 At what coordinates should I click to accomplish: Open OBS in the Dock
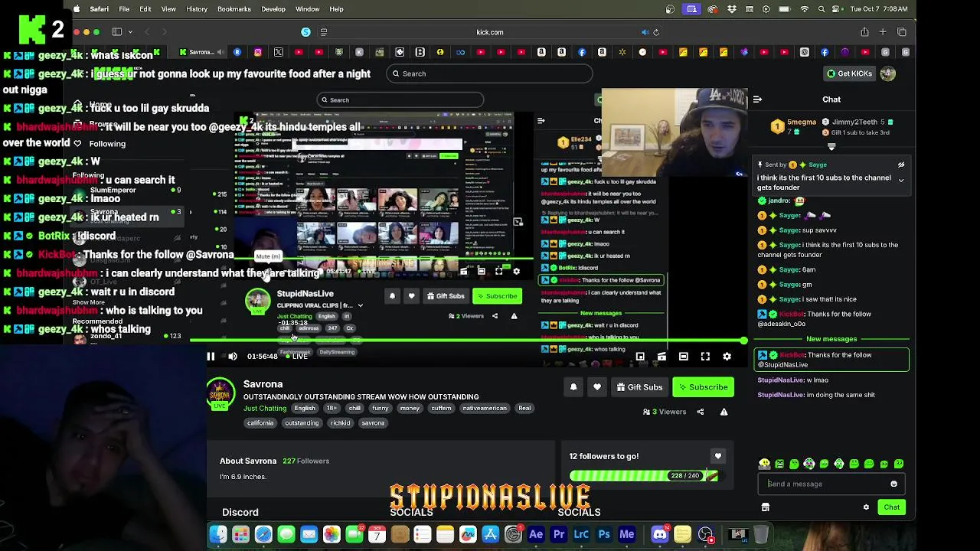coord(705,534)
